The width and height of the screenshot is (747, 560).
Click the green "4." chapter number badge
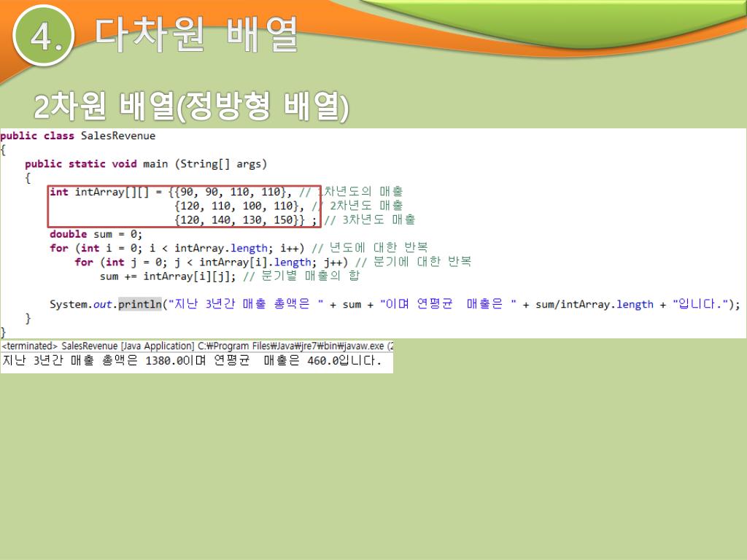(x=44, y=36)
